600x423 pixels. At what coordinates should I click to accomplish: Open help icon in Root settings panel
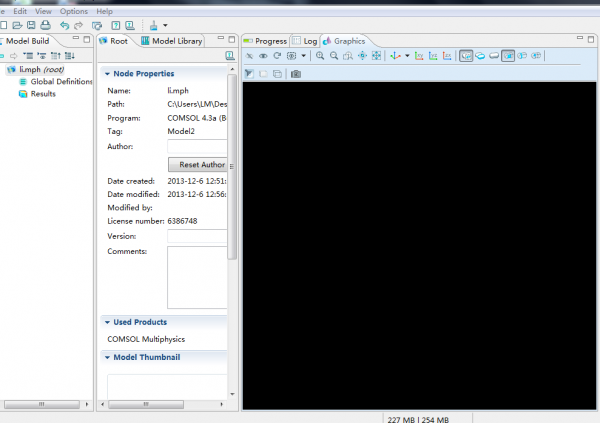pos(230,56)
